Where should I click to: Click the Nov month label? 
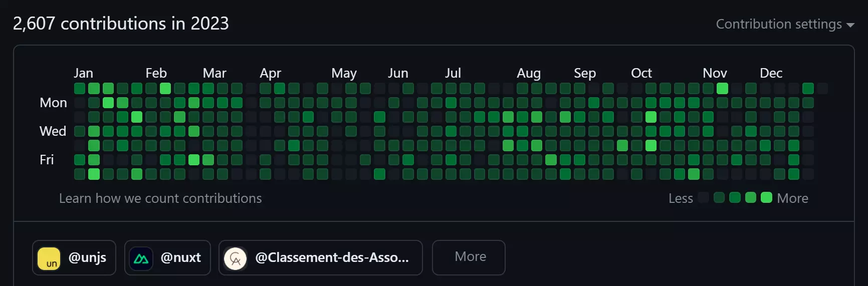(x=715, y=73)
